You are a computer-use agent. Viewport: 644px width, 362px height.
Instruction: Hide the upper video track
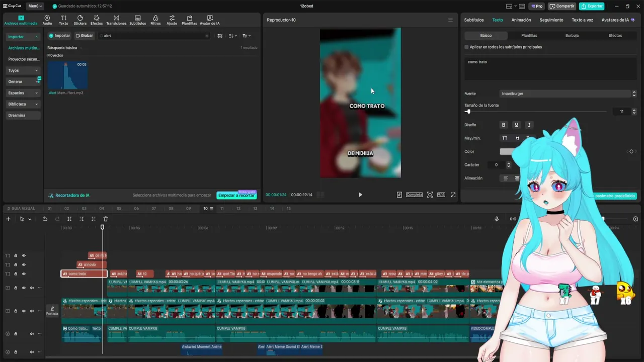24,288
